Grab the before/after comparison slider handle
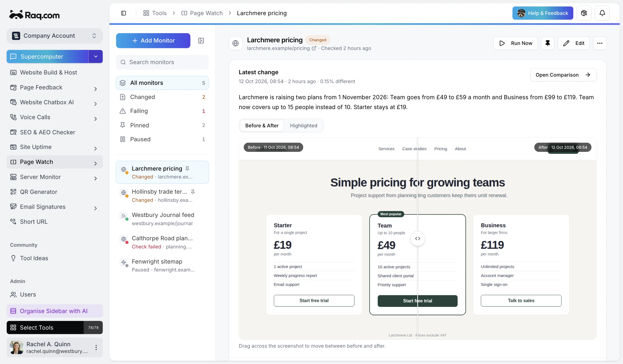This screenshot has width=623, height=364. coord(417,239)
